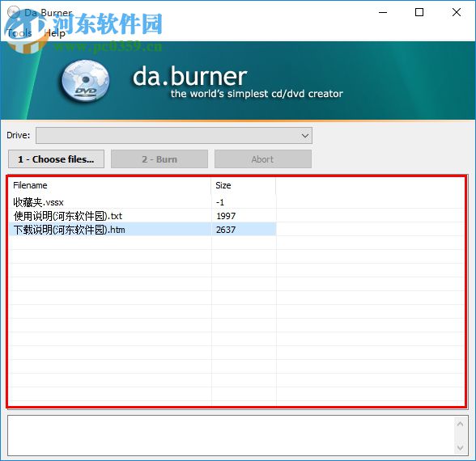The width and height of the screenshot is (476, 461).
Task: Click the size value 1997
Action: pos(226,216)
